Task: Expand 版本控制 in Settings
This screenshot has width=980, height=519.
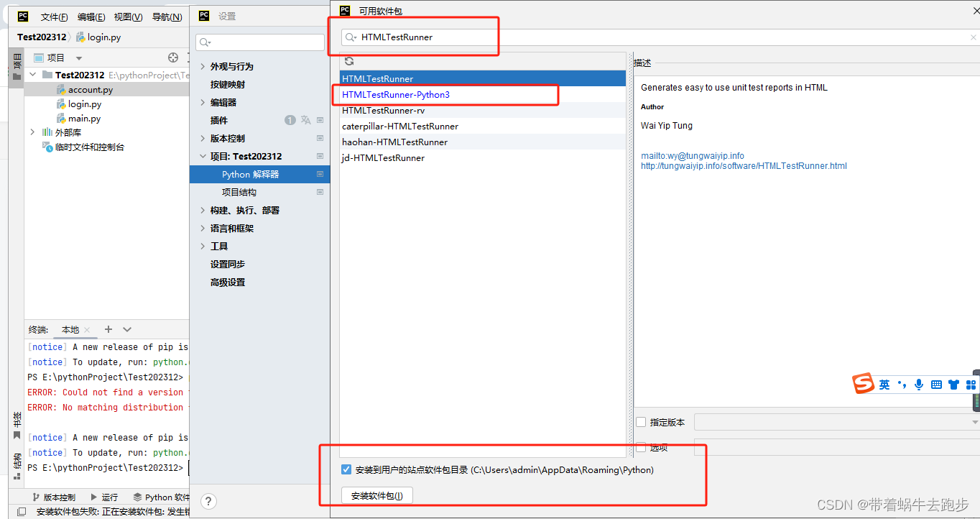Action: [x=203, y=138]
